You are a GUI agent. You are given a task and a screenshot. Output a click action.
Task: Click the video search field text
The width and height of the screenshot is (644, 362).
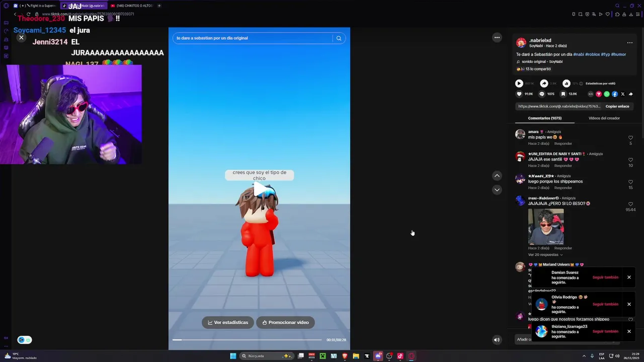tap(212, 38)
